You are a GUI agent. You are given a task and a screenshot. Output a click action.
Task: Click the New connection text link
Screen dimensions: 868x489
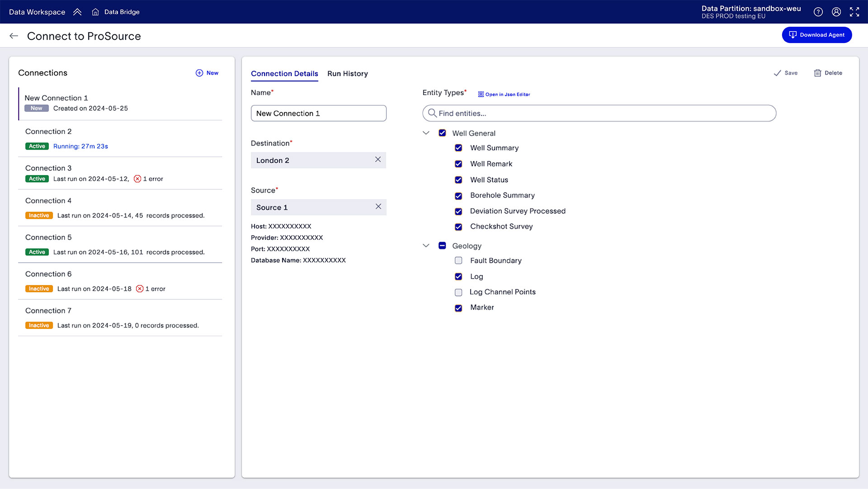click(x=212, y=73)
